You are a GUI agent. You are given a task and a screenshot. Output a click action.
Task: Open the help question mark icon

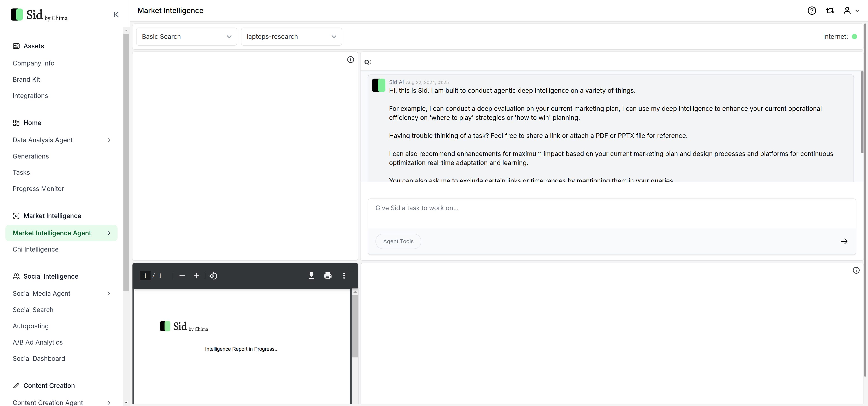812,11
